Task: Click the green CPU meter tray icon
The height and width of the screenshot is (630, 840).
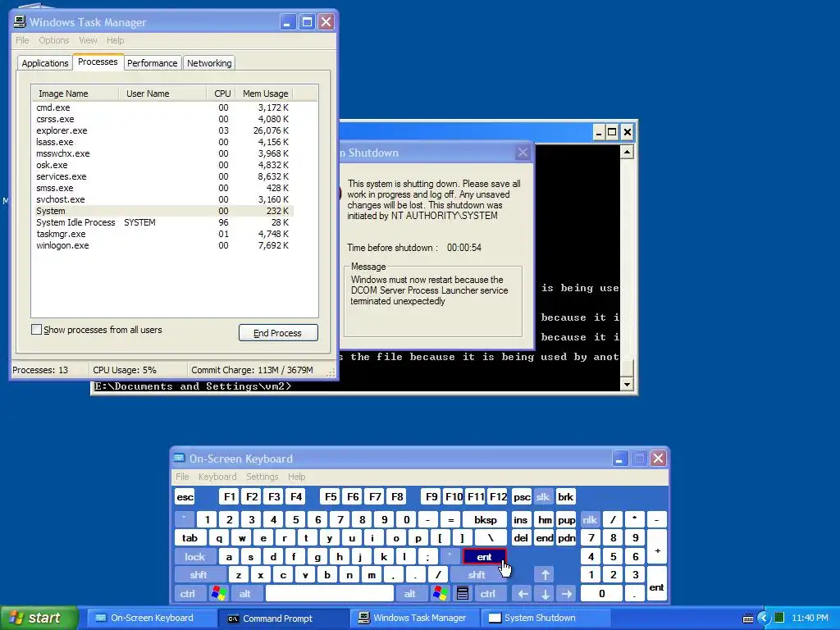Action: point(779,618)
